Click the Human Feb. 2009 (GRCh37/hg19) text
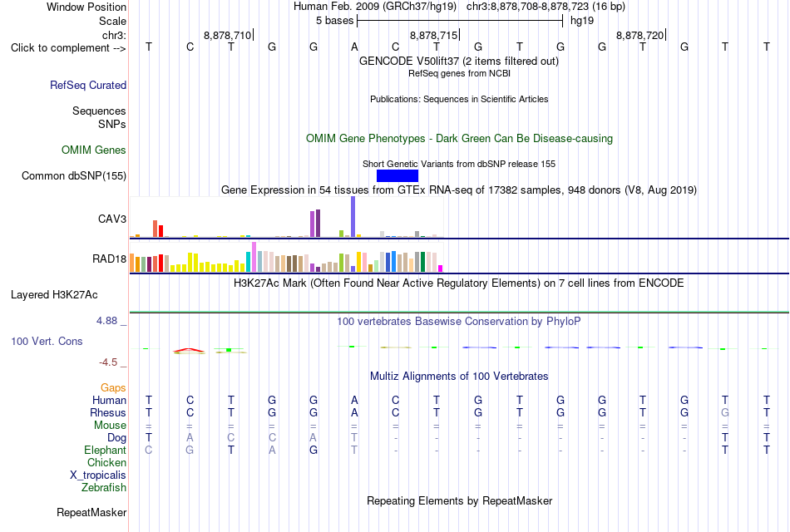This screenshot has width=790, height=532. (x=375, y=7)
